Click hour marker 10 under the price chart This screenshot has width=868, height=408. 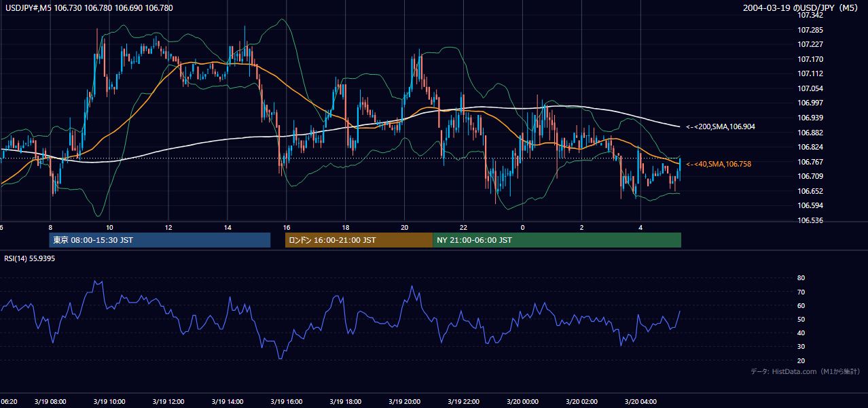[x=109, y=227]
